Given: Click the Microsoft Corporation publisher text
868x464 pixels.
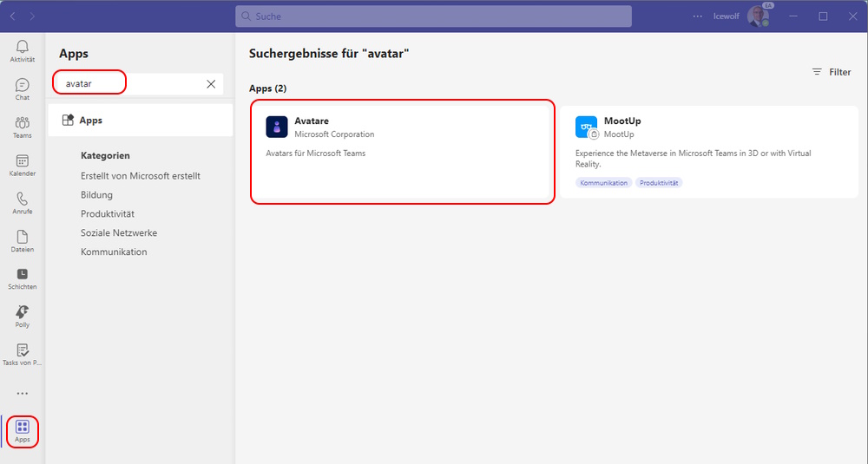Looking at the screenshot, I should click(334, 134).
